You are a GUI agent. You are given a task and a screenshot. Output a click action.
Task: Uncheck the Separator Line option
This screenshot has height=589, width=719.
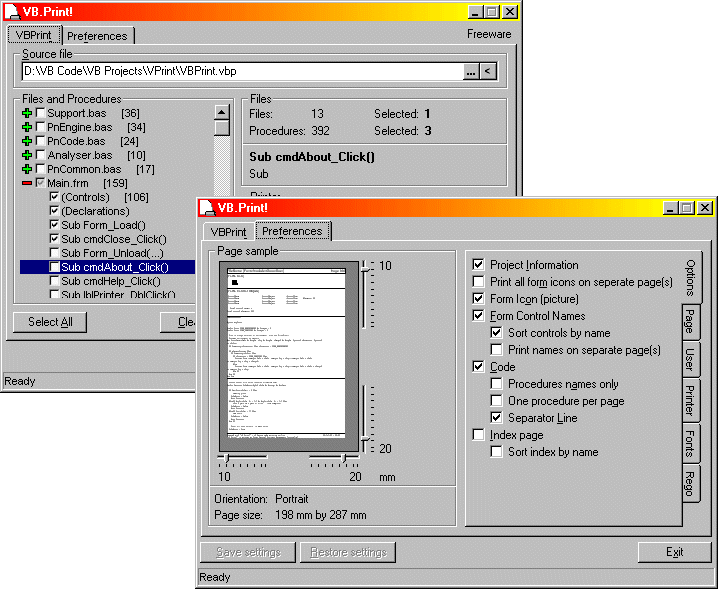(496, 417)
